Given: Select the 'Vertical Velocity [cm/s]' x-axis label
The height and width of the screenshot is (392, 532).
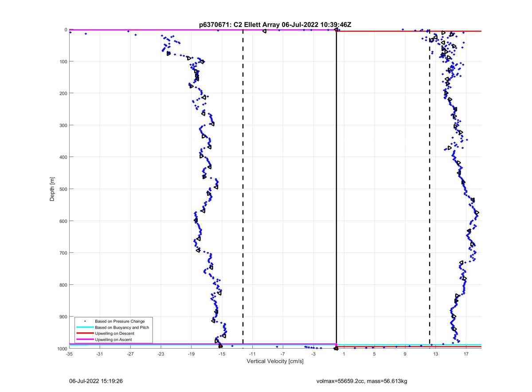Looking at the screenshot, I should pos(275,361).
